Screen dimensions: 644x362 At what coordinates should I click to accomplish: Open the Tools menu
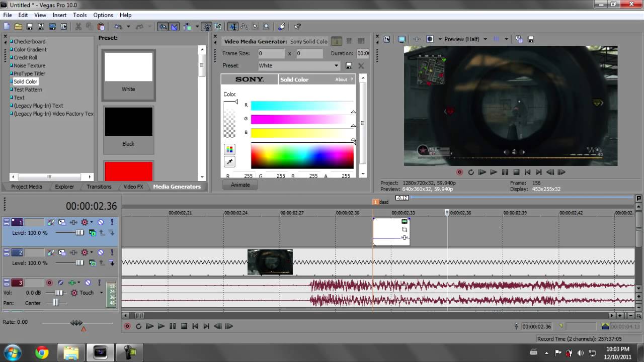80,15
